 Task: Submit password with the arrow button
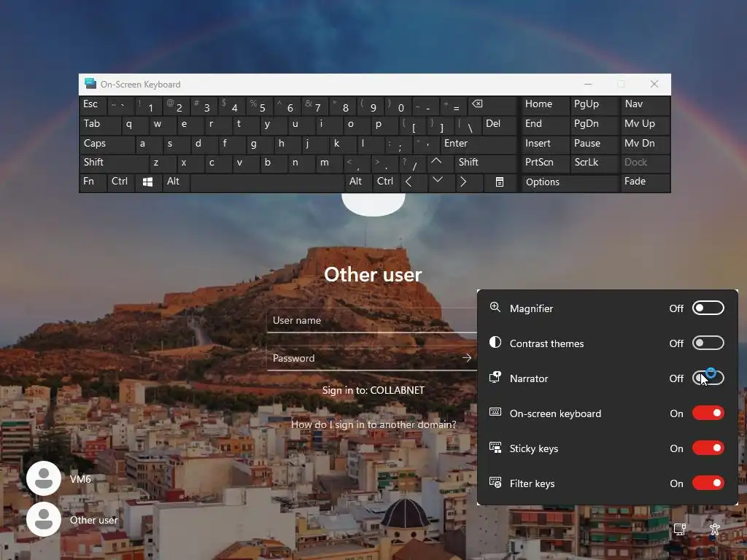(x=466, y=357)
